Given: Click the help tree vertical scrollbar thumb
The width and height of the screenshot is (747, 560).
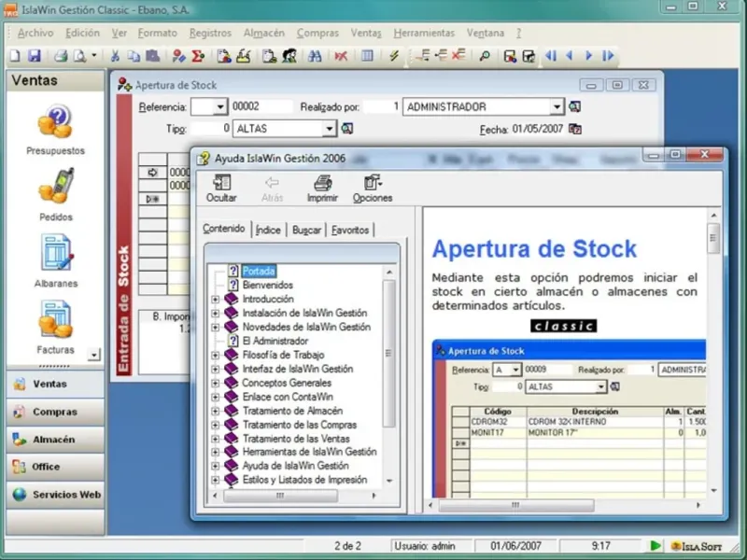Looking at the screenshot, I should [389, 354].
